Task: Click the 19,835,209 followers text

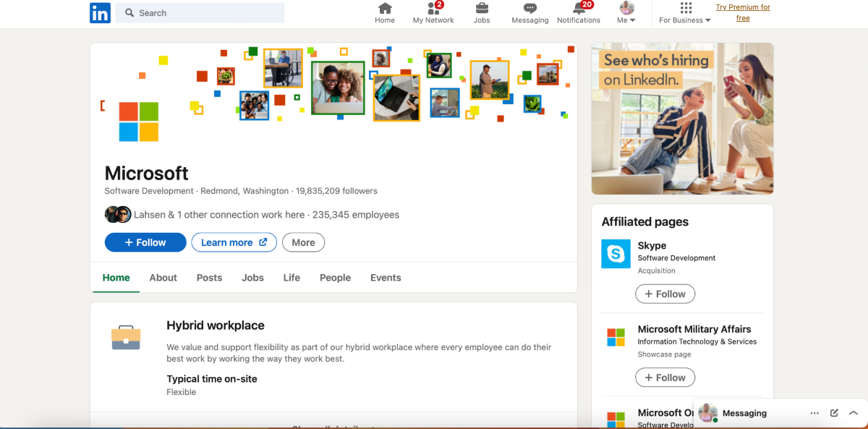Action: pos(336,191)
